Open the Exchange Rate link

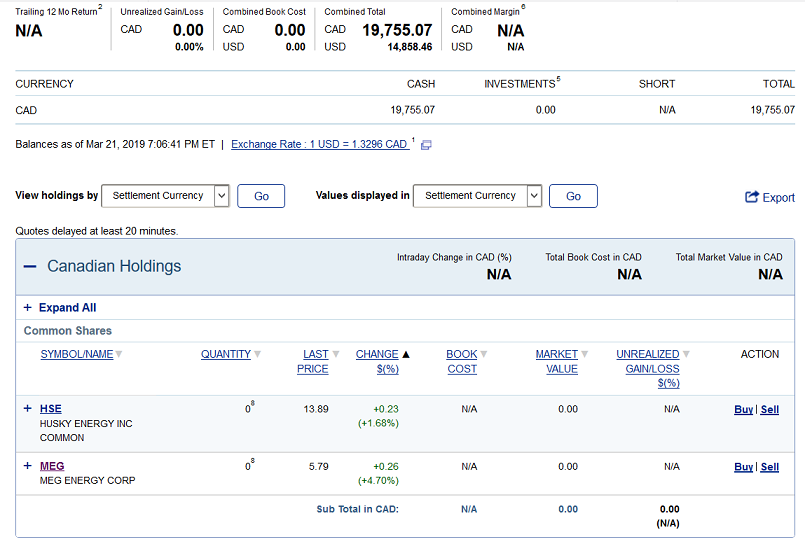319,144
